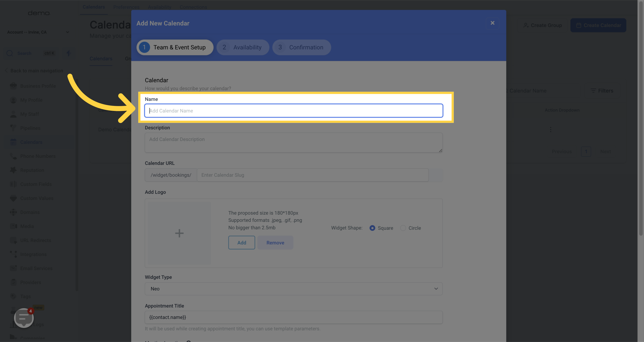Expand the Widget Type Neo dropdown
The image size is (644, 342).
293,289
